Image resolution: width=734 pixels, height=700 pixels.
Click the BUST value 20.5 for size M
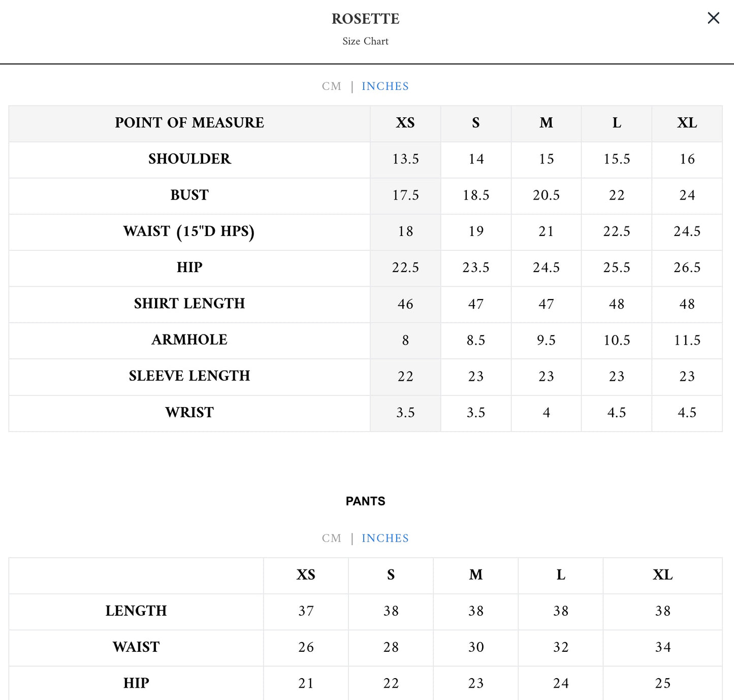coord(546,195)
